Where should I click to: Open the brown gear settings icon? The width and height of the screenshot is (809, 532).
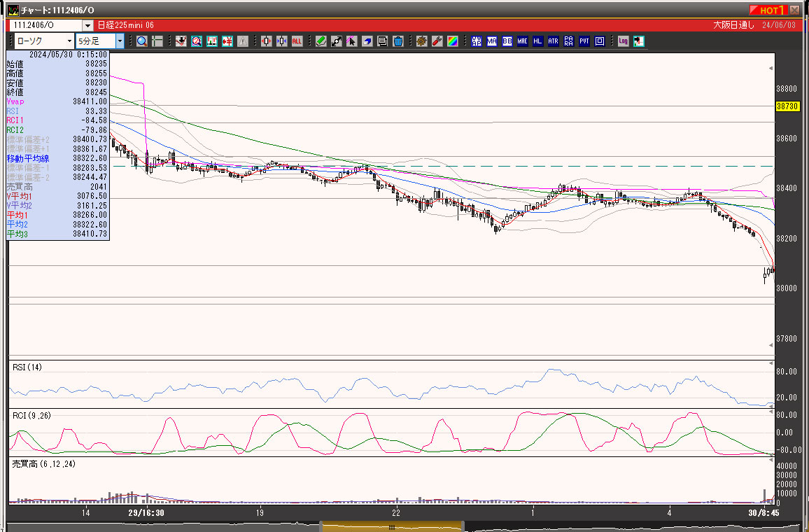(x=421, y=41)
